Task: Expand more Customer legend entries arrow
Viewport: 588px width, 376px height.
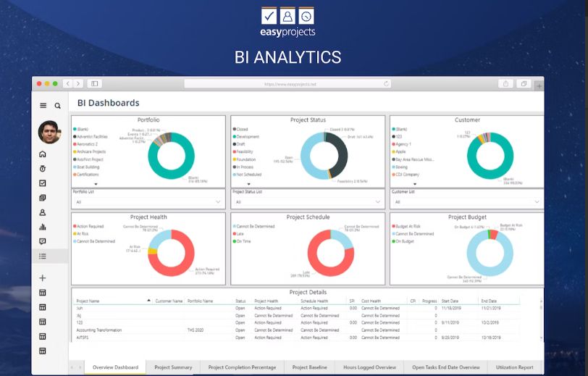Action: click(x=415, y=184)
